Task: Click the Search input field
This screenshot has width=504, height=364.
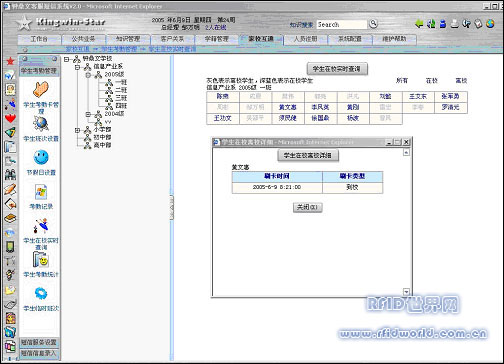Action: 341,24
